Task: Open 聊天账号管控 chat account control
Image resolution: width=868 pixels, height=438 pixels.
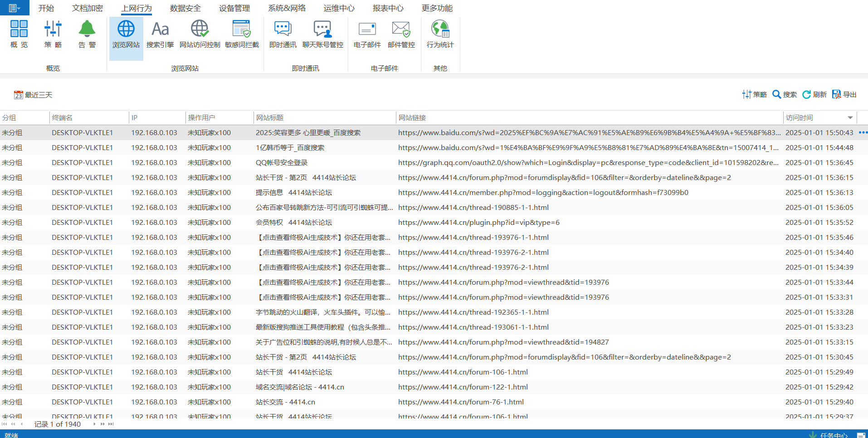Action: point(322,34)
